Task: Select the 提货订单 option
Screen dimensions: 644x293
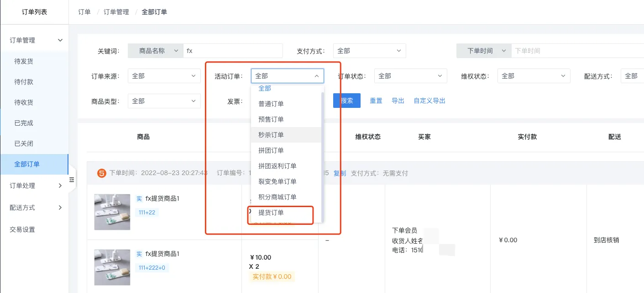Action: (x=286, y=213)
